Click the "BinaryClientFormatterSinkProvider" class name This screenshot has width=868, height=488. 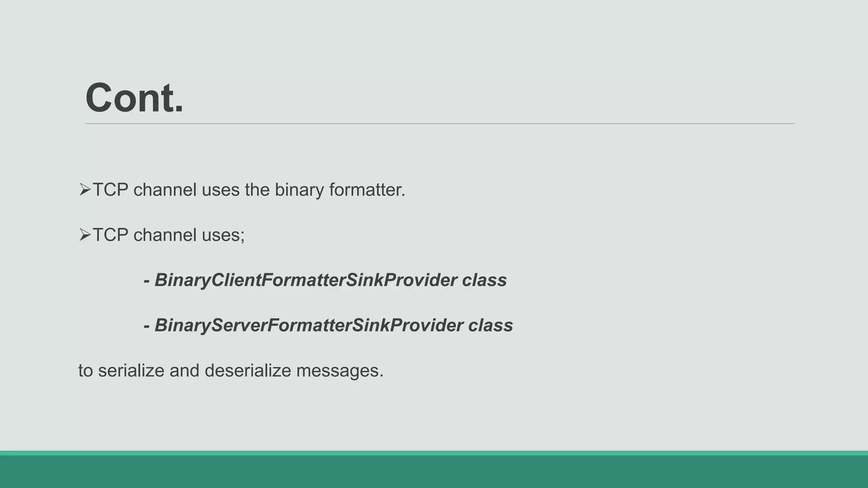(x=306, y=280)
